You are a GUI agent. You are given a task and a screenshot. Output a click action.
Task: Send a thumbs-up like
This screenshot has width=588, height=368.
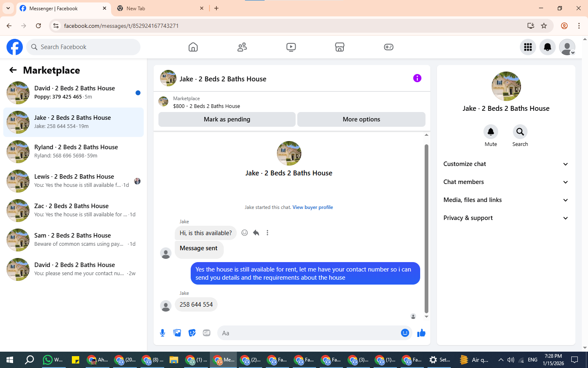point(421,333)
